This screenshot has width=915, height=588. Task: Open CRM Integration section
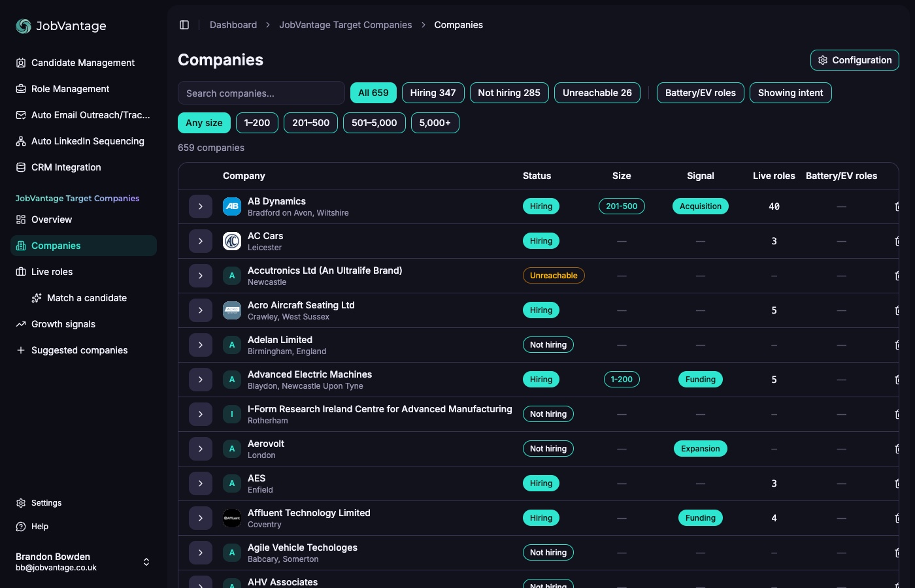click(x=84, y=167)
